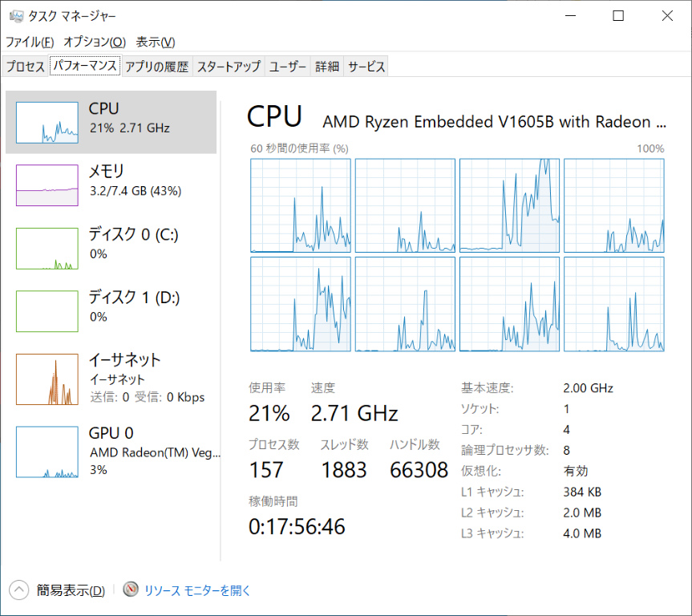
Task: Switch to the アプリの履歴 tab
Action: (156, 67)
